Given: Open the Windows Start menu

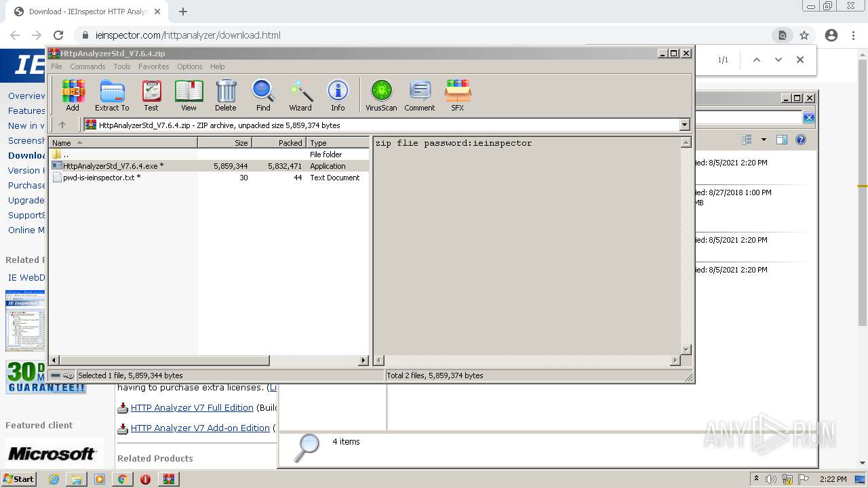Looking at the screenshot, I should (18, 479).
